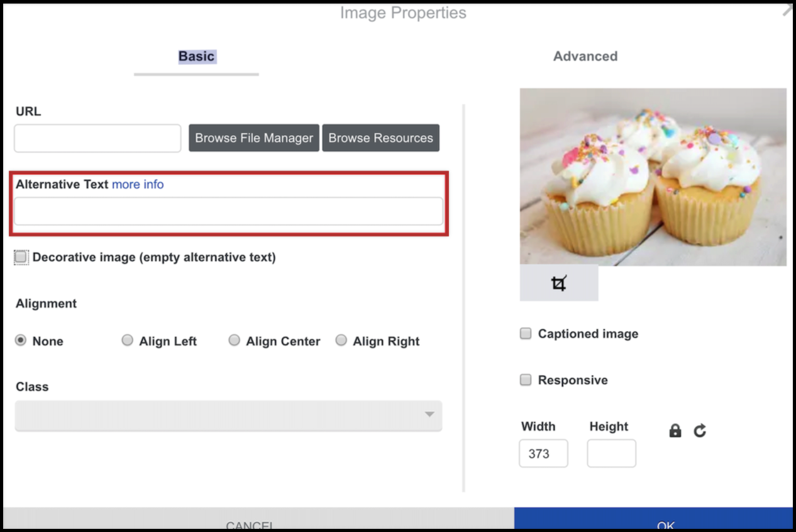
Task: Open the Advanced tab
Action: (x=585, y=56)
